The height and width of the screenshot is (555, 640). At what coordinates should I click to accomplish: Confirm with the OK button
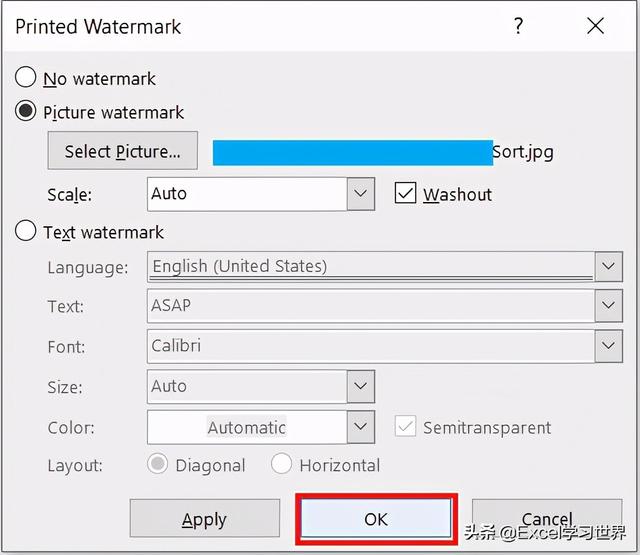375,519
